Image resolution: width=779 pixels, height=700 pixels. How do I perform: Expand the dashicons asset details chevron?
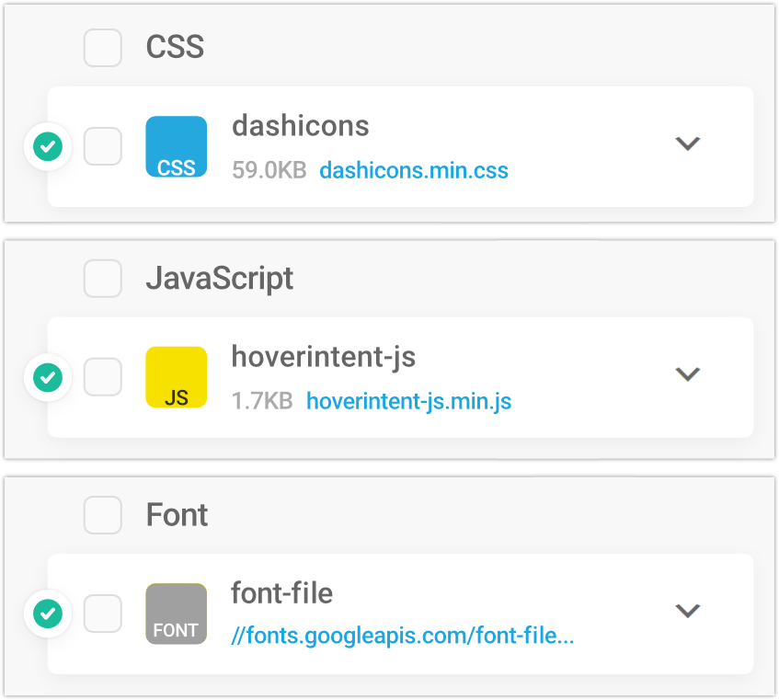point(688,143)
